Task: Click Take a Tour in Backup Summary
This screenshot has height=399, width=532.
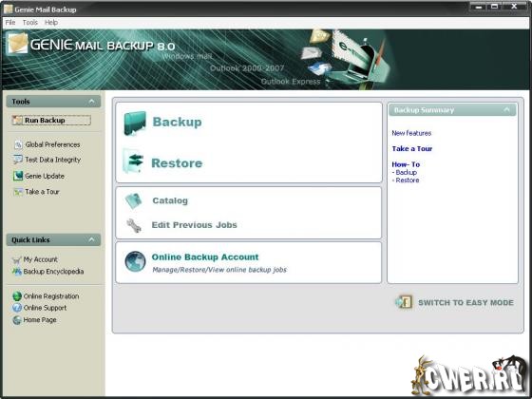Action: (412, 148)
